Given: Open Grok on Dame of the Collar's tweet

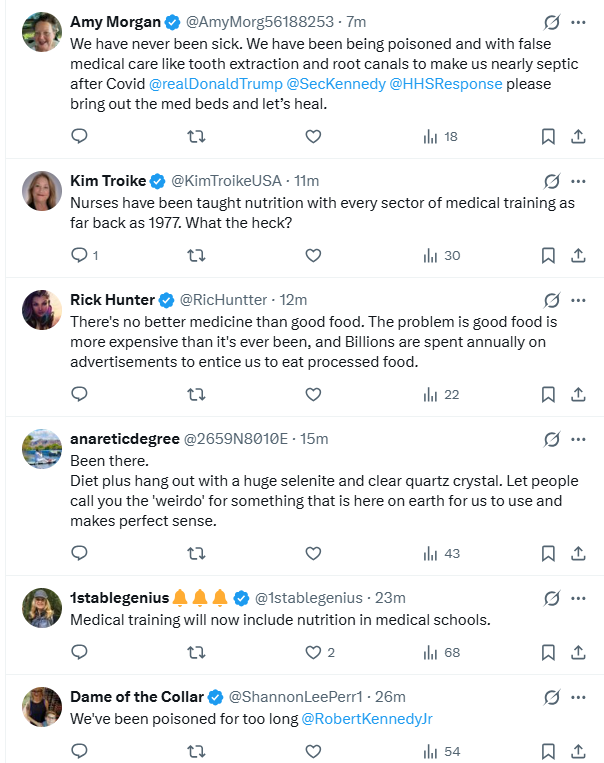Looking at the screenshot, I should (550, 697).
